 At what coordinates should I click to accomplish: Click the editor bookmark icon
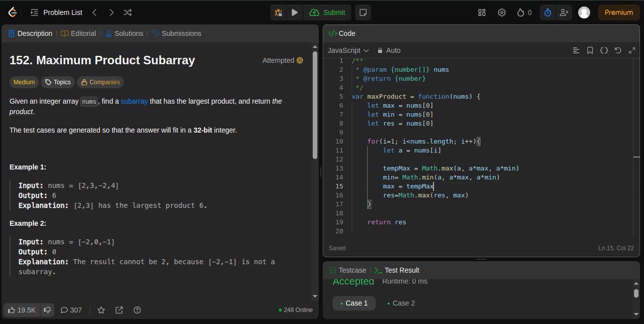point(590,50)
